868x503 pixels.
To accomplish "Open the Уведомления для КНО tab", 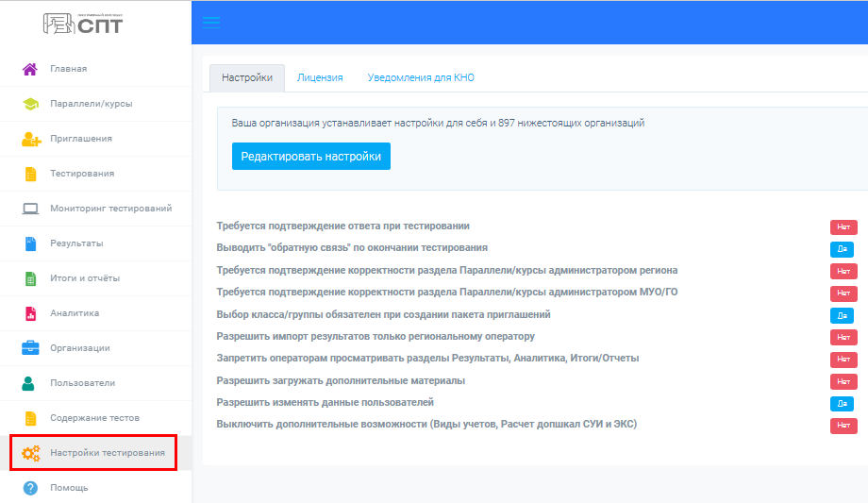I will coord(421,78).
